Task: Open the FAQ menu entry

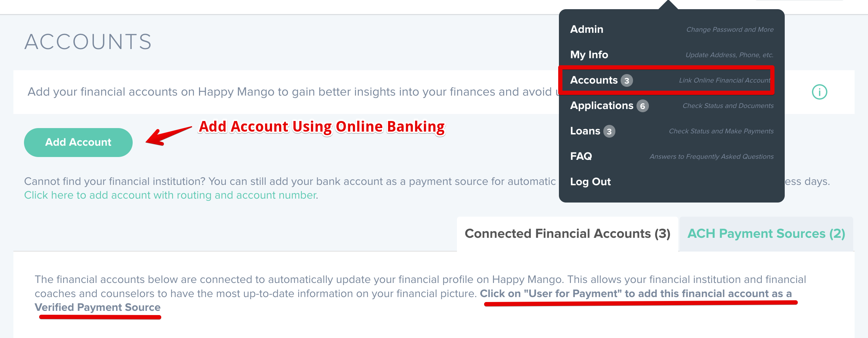Action: pyautogui.click(x=581, y=156)
